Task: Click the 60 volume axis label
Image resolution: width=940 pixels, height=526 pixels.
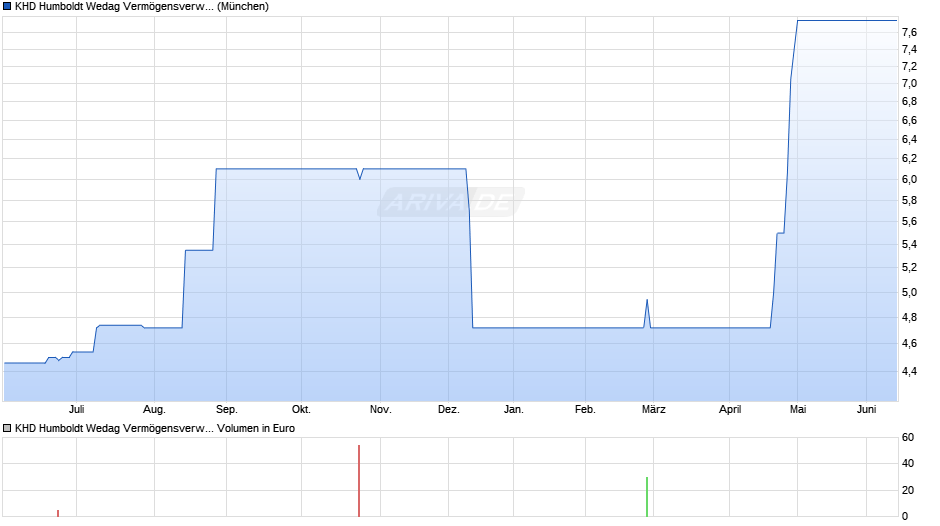Action: pos(908,437)
